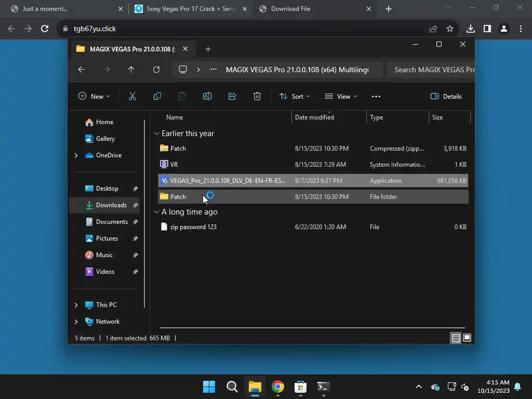Open the New dropdown
This screenshot has width=532, height=399.
click(95, 96)
